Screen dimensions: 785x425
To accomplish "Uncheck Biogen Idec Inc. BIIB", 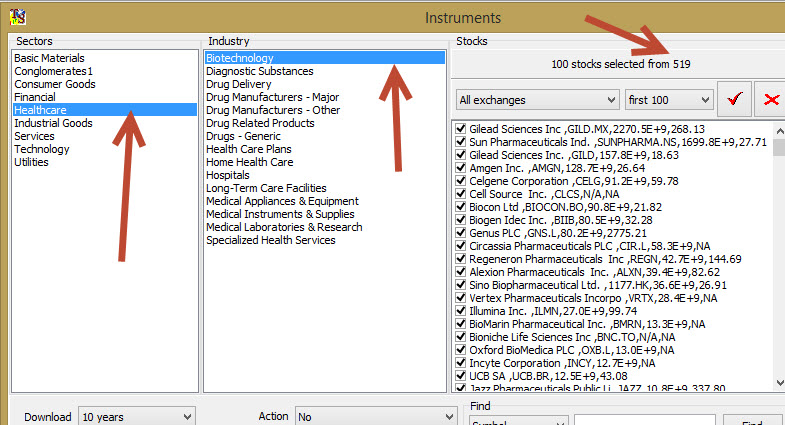I will [x=461, y=220].
